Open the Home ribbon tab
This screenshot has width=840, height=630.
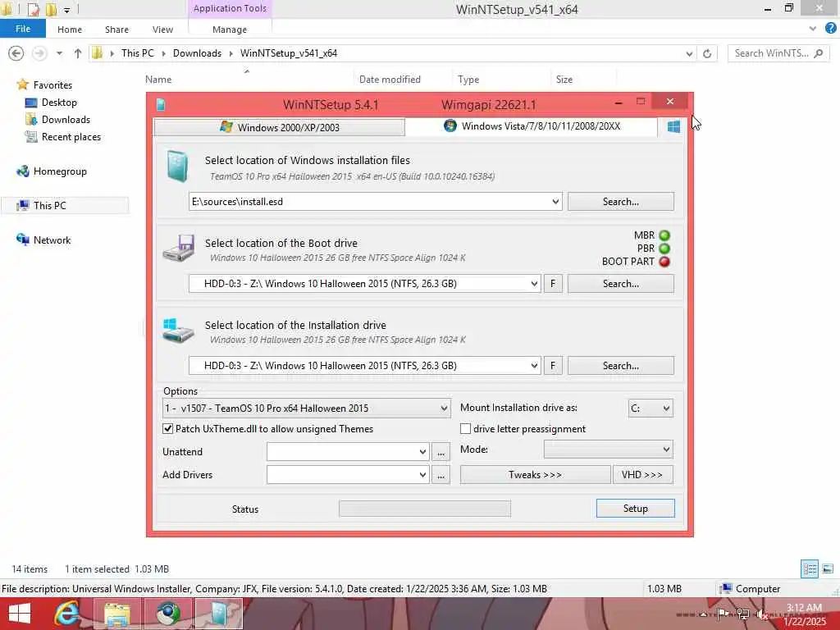coord(70,30)
